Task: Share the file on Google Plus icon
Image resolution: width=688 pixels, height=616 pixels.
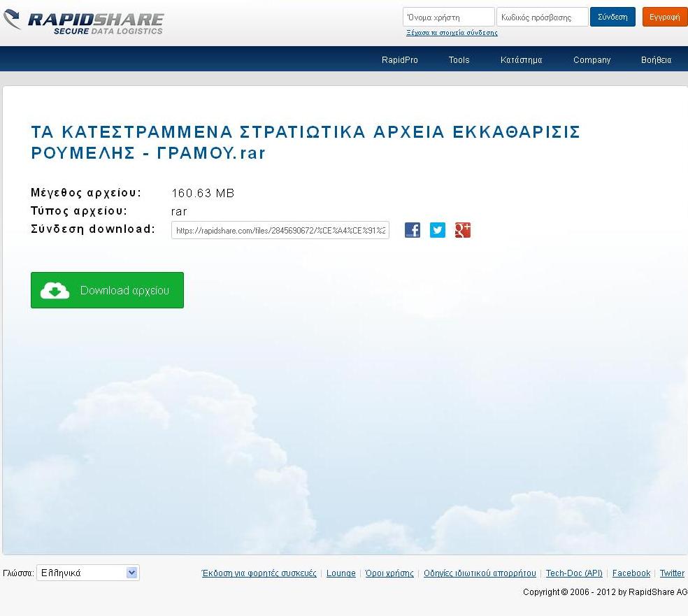Action: pos(463,230)
